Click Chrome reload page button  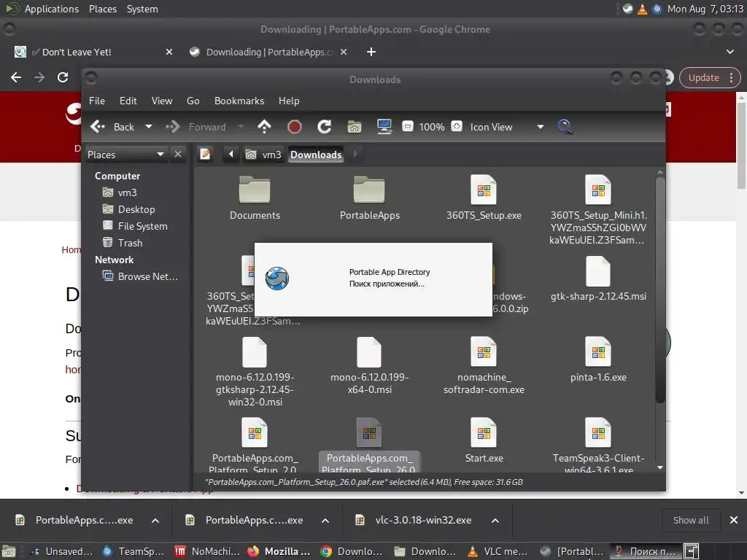coord(63,77)
